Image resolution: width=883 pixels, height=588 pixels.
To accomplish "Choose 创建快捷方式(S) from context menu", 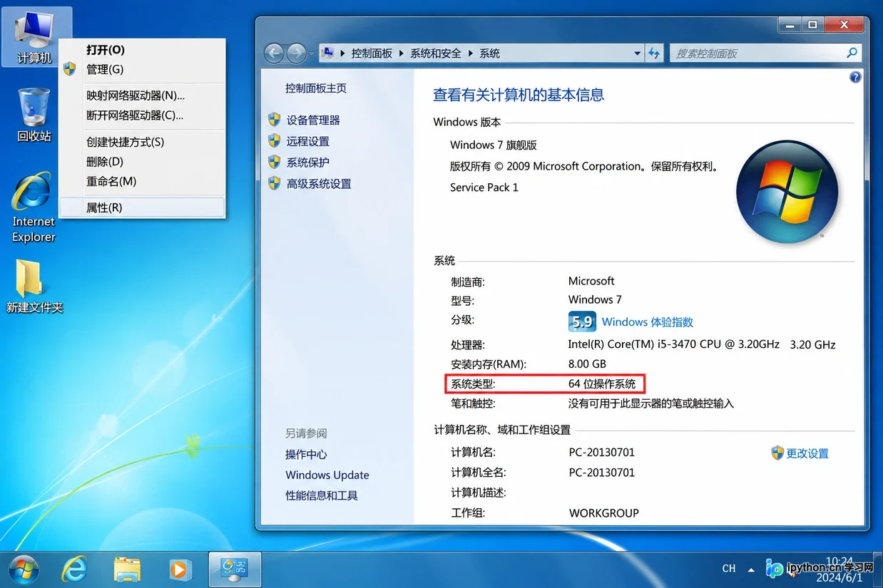I will [x=126, y=143].
